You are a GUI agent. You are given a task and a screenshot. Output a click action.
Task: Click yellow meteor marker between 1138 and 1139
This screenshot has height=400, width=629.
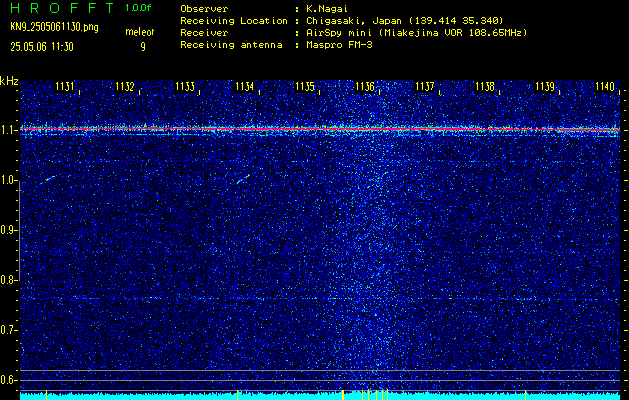pyautogui.click(x=526, y=395)
